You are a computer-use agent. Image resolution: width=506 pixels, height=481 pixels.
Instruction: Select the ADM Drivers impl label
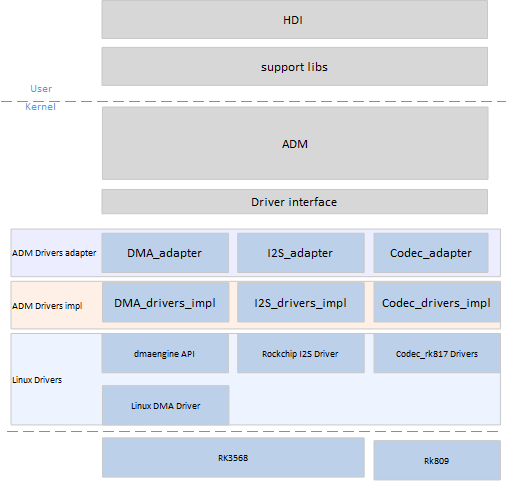coord(47,306)
